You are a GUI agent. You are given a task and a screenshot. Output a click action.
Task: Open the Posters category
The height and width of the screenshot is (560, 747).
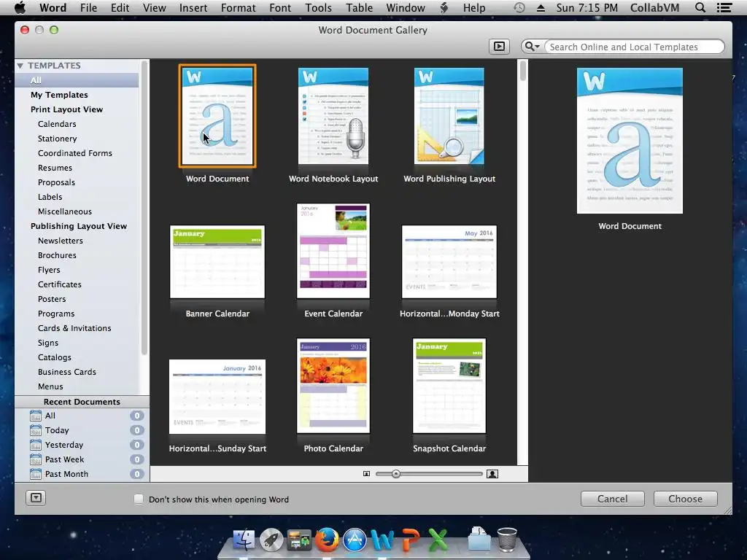[x=52, y=299]
